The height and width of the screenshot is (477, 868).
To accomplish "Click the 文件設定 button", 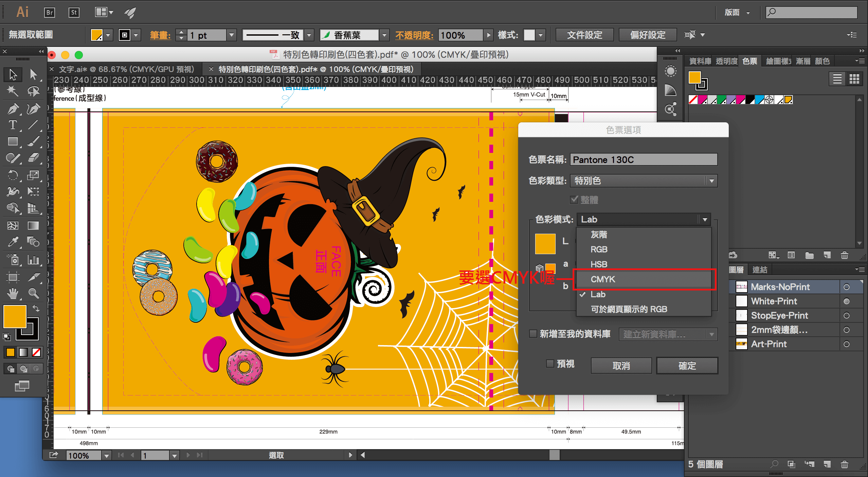I will coord(584,35).
